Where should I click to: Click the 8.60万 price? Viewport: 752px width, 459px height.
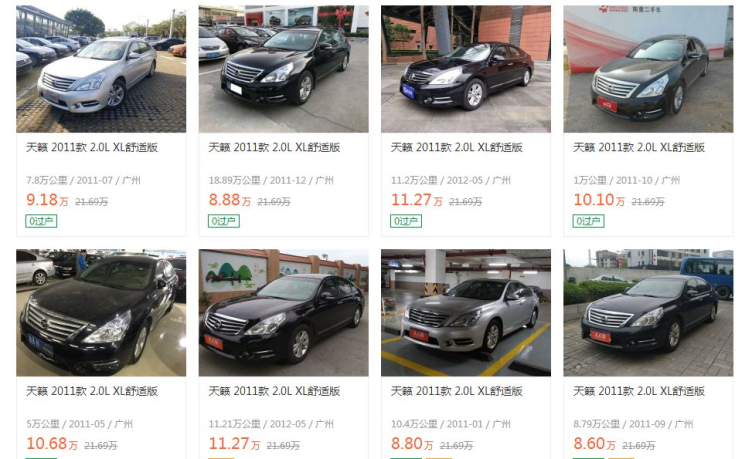click(x=595, y=443)
